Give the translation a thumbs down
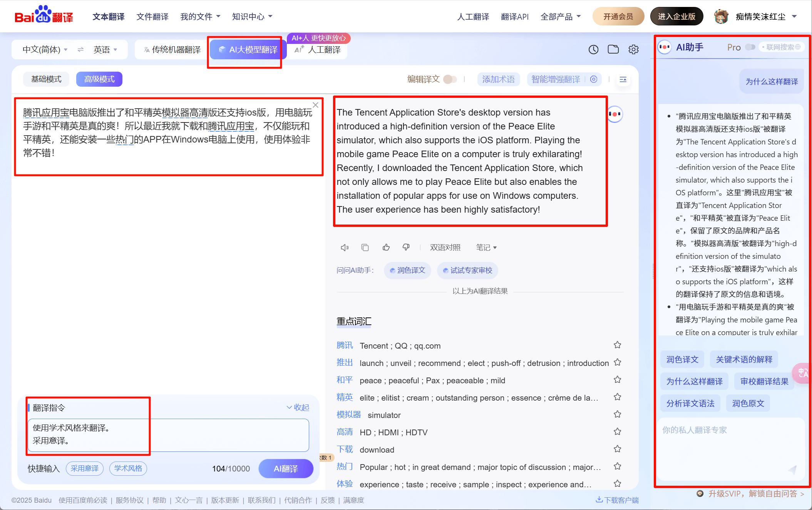 click(x=406, y=247)
